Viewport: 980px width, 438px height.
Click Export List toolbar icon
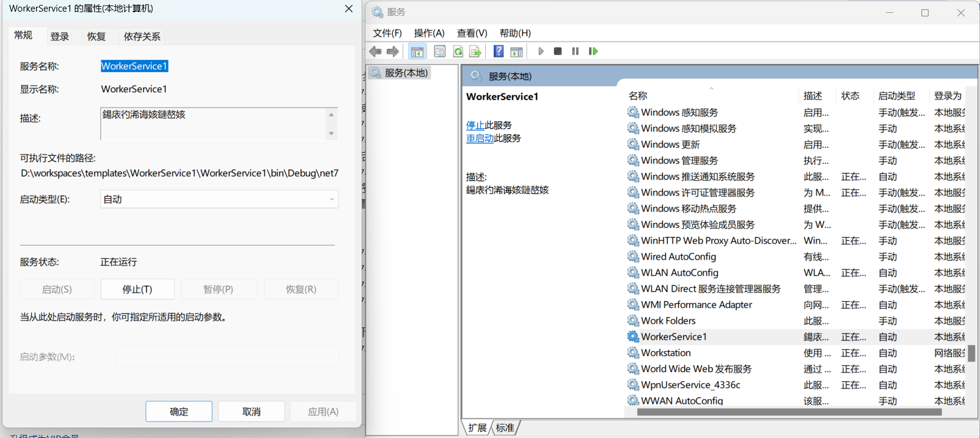click(475, 51)
